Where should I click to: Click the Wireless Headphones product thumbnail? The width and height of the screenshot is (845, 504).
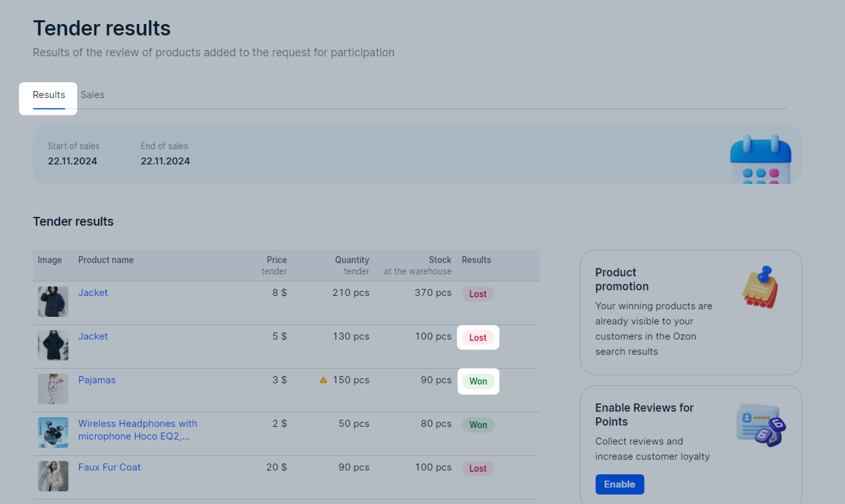(x=53, y=432)
